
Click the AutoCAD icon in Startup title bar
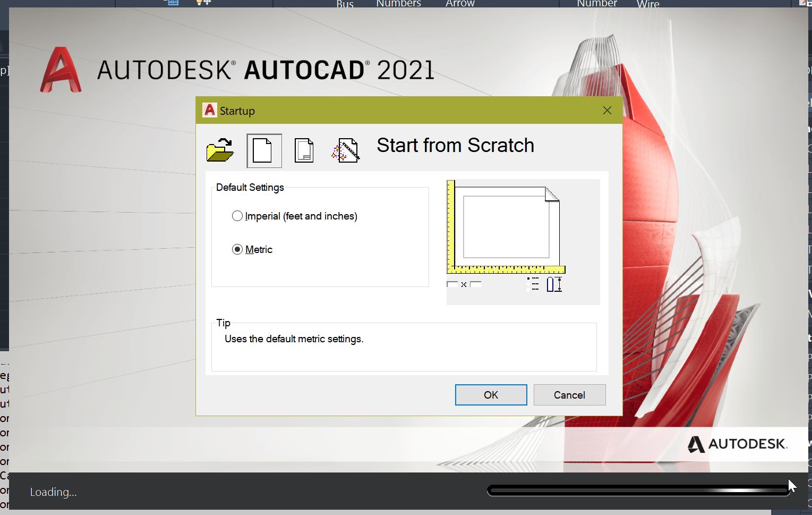click(x=210, y=110)
